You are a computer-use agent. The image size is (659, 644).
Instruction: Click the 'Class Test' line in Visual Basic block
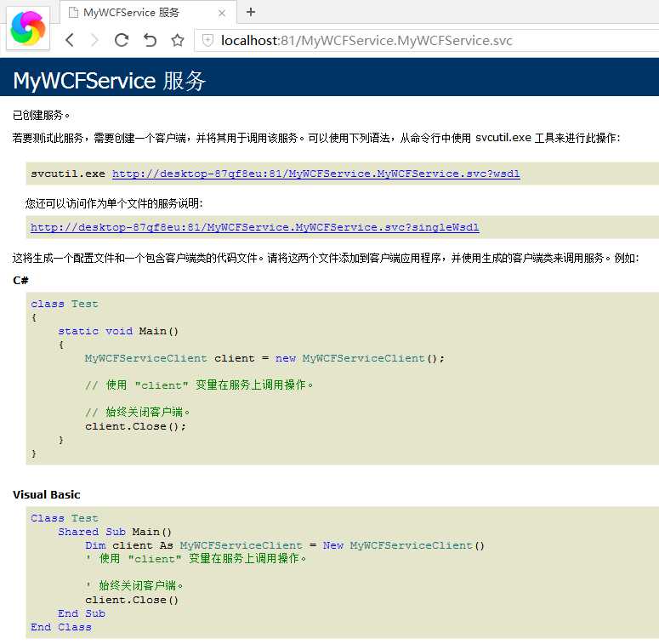(x=65, y=518)
